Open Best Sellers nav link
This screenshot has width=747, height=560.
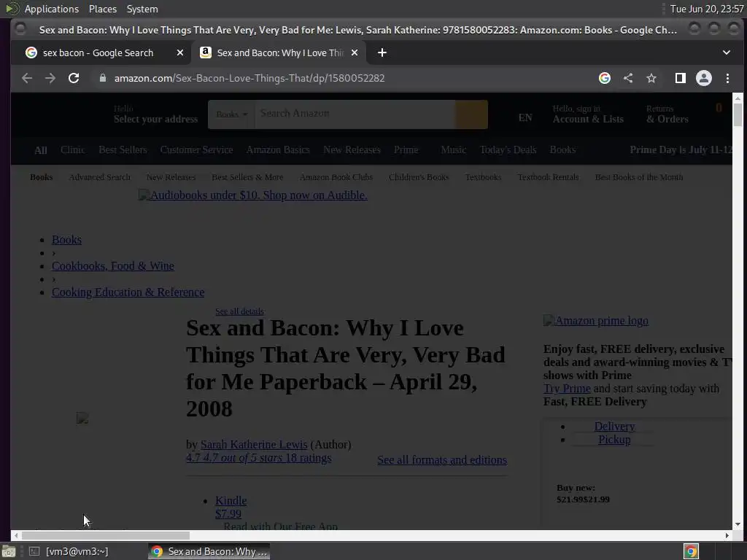(123, 149)
